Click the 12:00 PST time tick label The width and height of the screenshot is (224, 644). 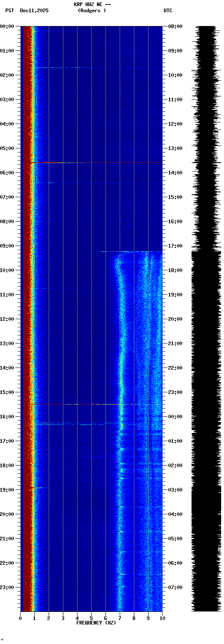click(x=7, y=319)
